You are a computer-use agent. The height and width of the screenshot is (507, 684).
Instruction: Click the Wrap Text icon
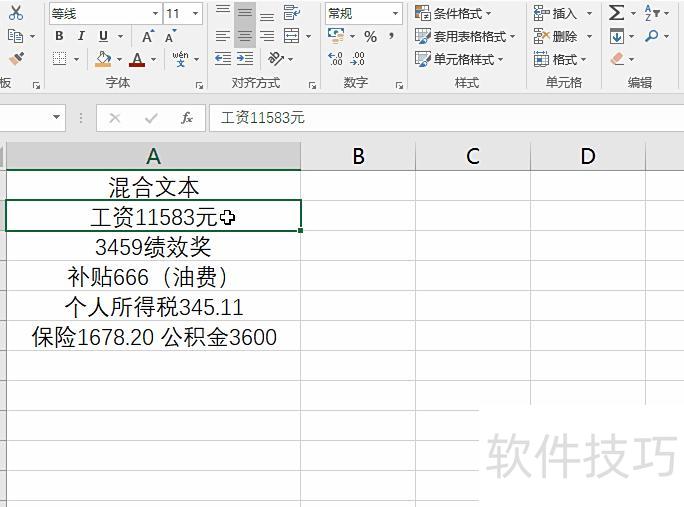tap(291, 13)
